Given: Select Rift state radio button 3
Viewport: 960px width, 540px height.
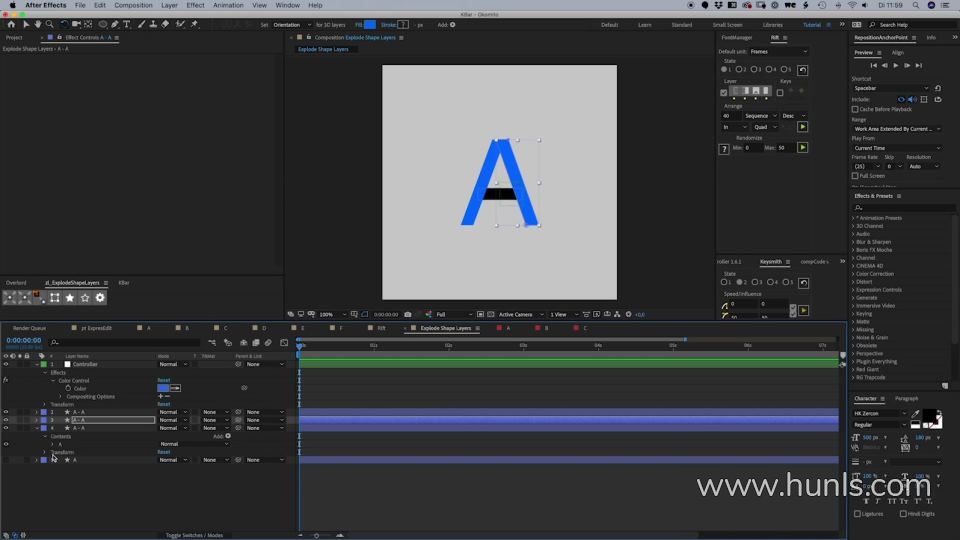Looking at the screenshot, I should click(755, 70).
